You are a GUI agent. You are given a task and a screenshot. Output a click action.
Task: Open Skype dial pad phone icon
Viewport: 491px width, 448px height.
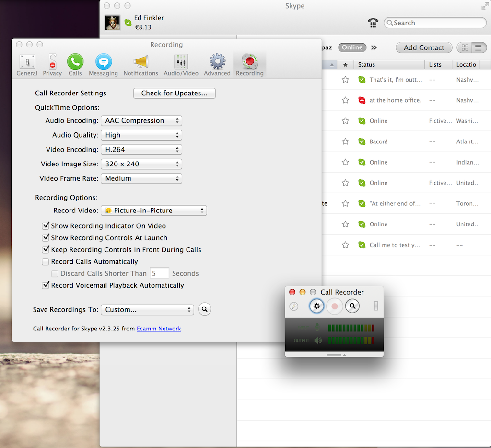tap(373, 23)
